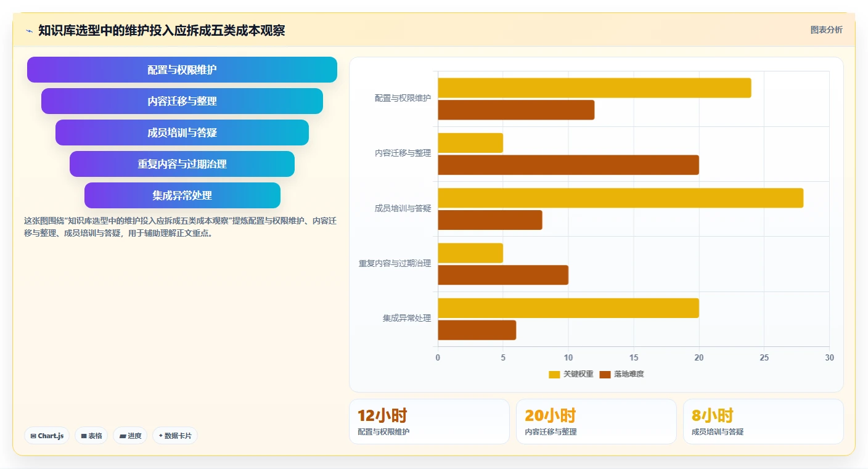Click the 8小时 data card value
The width and height of the screenshot is (868, 469).
coord(713,415)
